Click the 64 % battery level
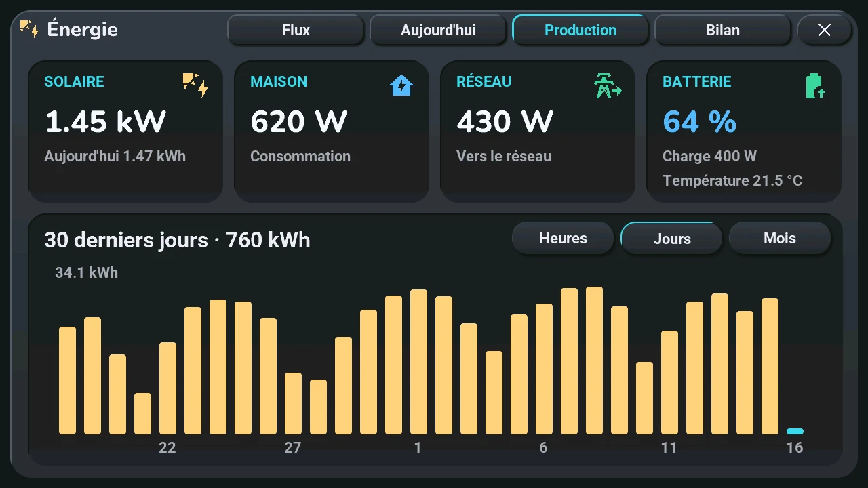The height and width of the screenshot is (488, 868). coord(699,122)
